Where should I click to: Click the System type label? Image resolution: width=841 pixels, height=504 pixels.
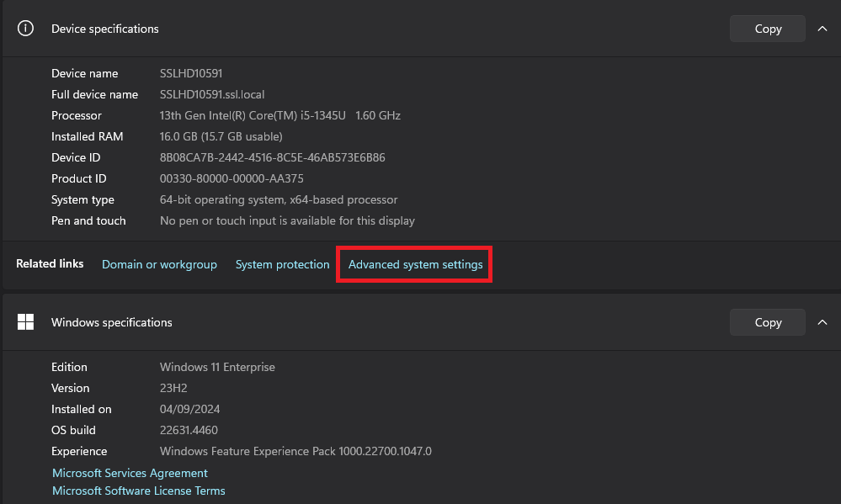click(83, 199)
